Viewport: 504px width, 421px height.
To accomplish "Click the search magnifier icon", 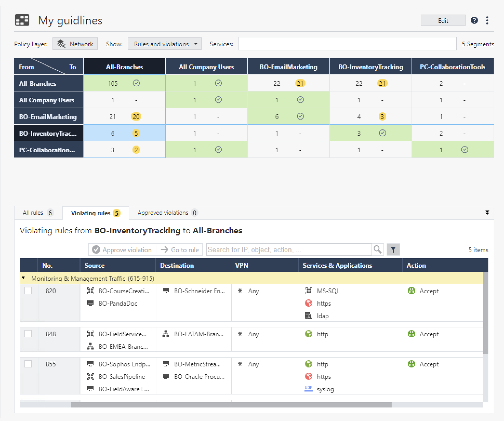I will click(x=377, y=249).
